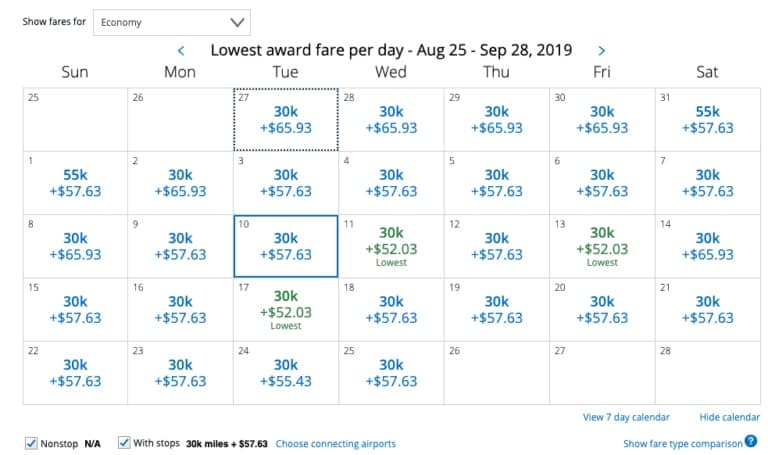Uncheck the Nonstop checkbox
The image size is (768, 455).
31,443
